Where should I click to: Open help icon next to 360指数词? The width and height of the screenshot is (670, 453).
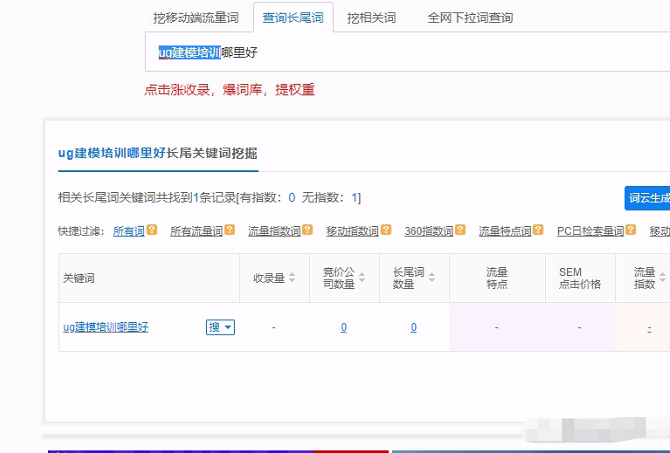(460, 230)
